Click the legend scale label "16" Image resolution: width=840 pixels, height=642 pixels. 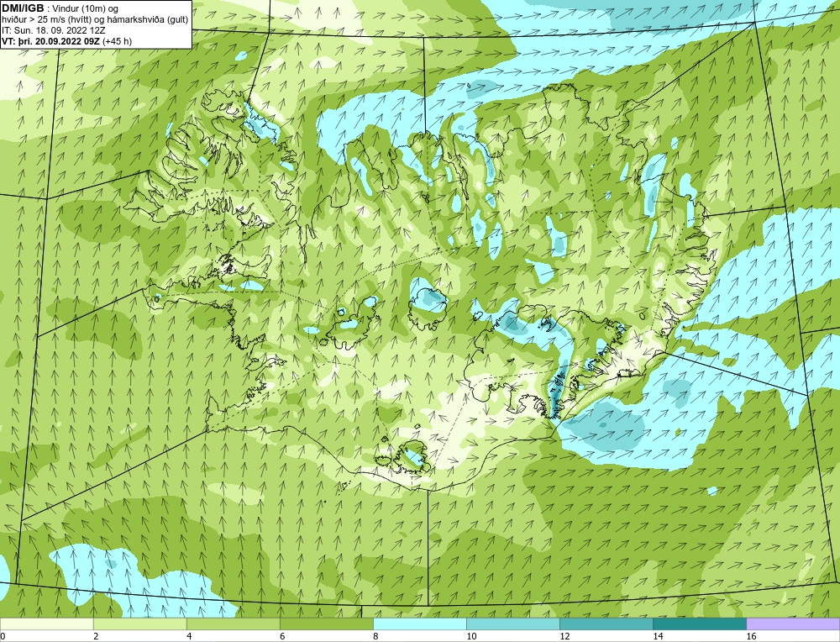pos(751,636)
